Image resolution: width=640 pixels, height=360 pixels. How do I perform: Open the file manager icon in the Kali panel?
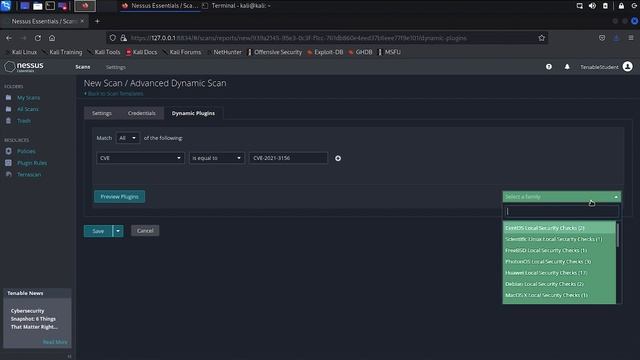(x=38, y=6)
